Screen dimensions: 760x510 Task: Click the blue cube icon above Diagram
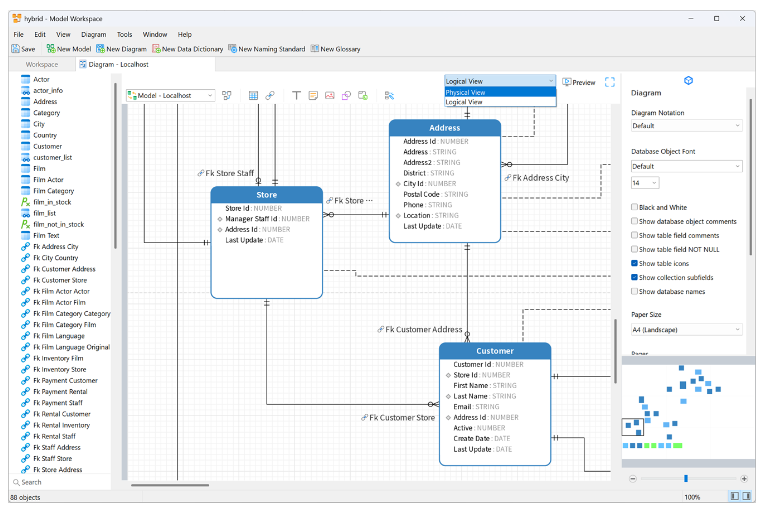[x=688, y=80]
